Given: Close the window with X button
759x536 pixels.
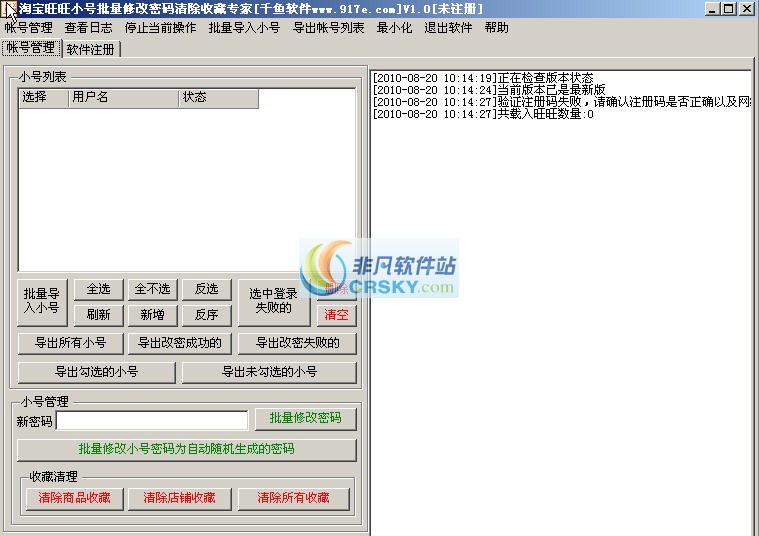Looking at the screenshot, I should click(x=746, y=9).
